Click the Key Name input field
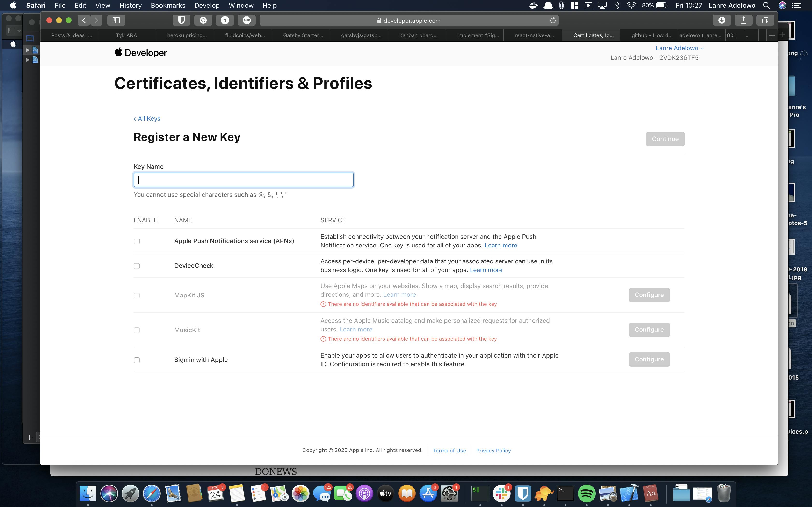The image size is (812, 507). (243, 179)
